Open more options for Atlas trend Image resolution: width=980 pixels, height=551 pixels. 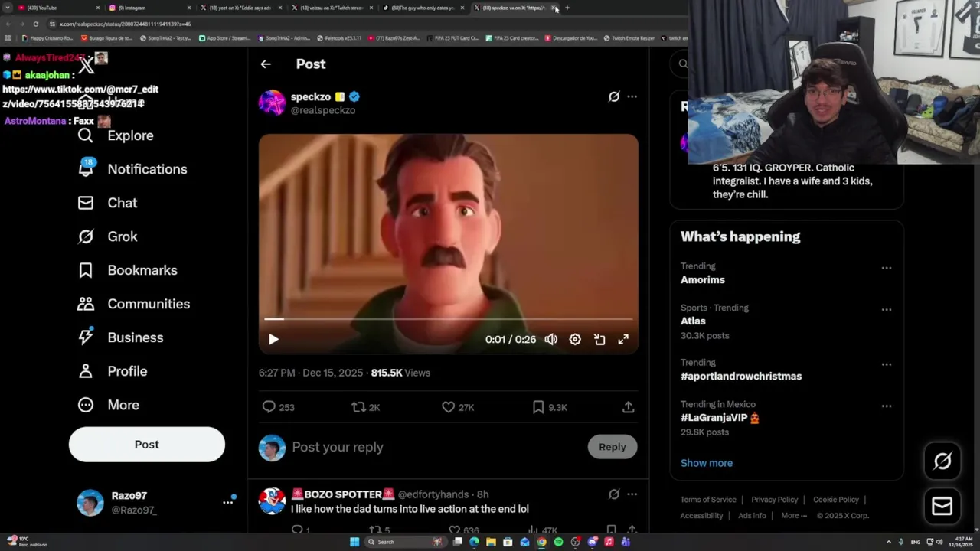887,310
